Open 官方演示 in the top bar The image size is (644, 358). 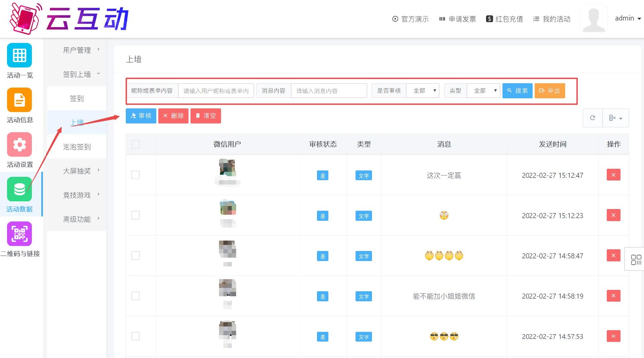(x=411, y=19)
